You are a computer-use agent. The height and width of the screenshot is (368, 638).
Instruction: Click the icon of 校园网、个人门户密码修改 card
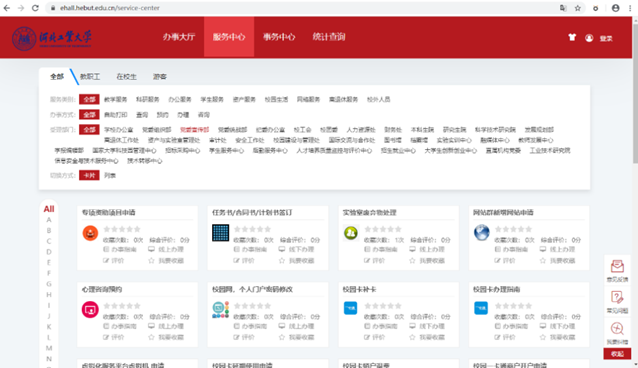coord(221,310)
